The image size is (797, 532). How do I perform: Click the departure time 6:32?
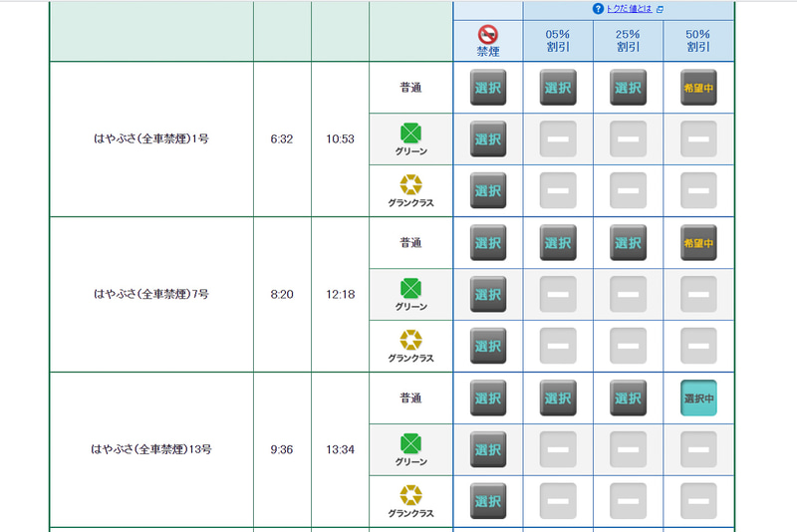click(282, 139)
